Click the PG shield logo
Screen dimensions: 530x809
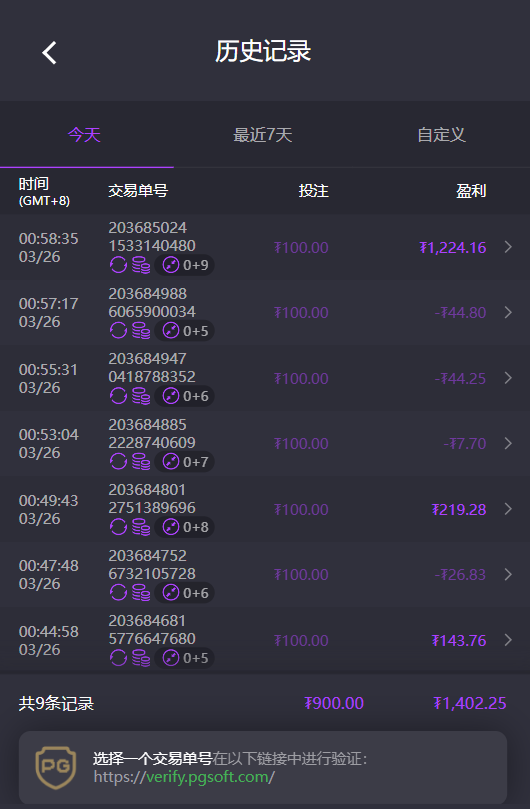pyautogui.click(x=56, y=768)
